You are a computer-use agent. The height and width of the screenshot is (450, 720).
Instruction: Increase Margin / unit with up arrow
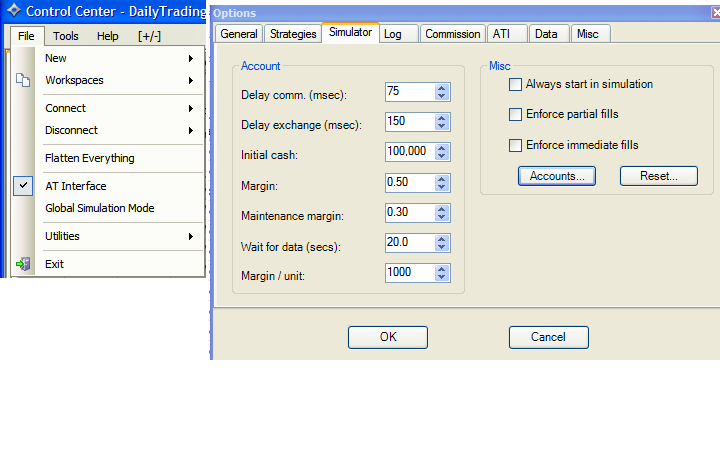pyautogui.click(x=442, y=269)
